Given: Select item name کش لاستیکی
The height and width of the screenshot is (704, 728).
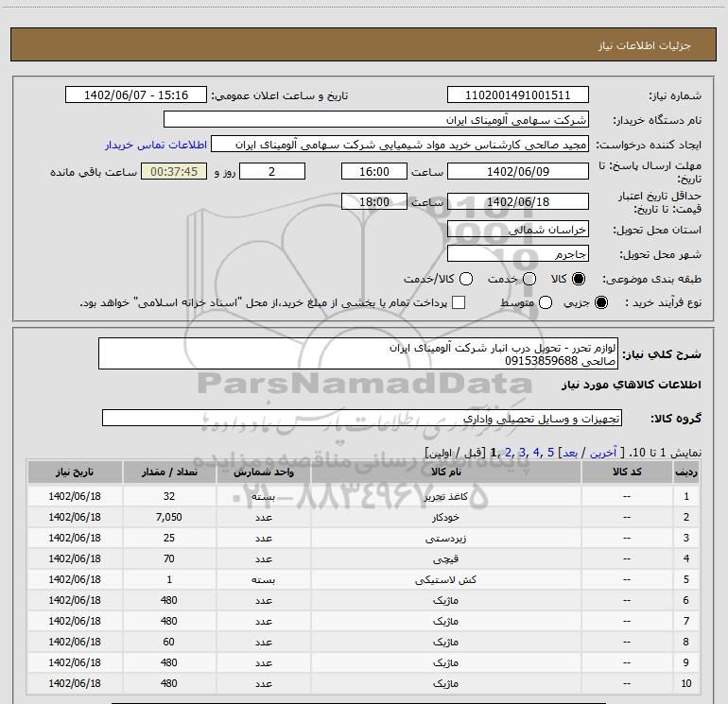Looking at the screenshot, I should tap(445, 579).
